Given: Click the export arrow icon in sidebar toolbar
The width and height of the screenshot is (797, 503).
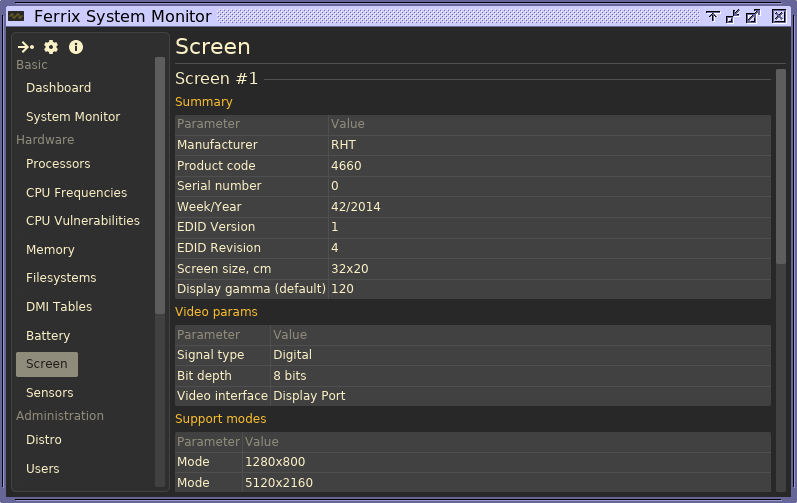Looking at the screenshot, I should [26, 47].
